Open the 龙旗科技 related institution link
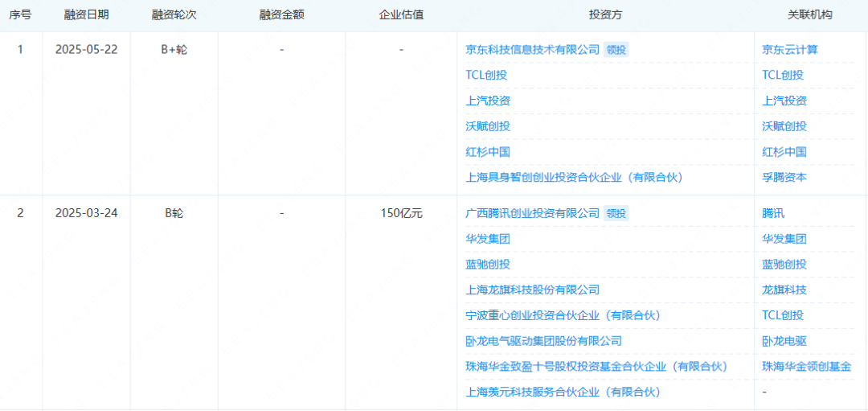This screenshot has width=868, height=411. pyautogui.click(x=784, y=290)
